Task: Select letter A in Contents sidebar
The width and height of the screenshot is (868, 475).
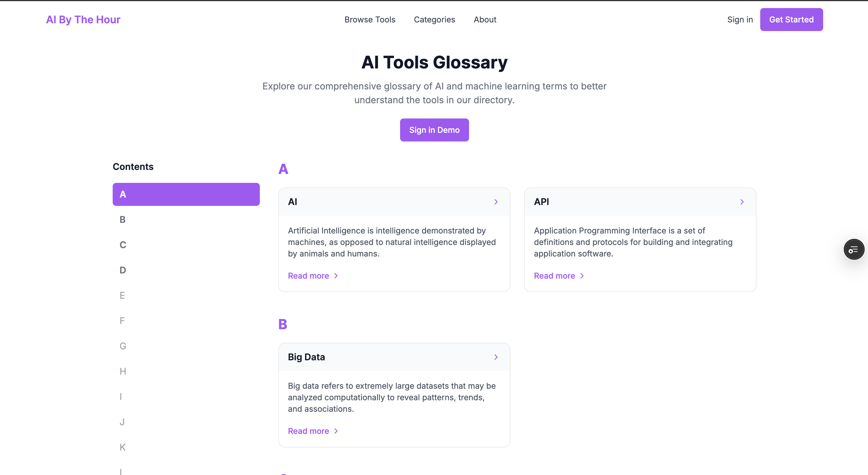Action: 186,195
